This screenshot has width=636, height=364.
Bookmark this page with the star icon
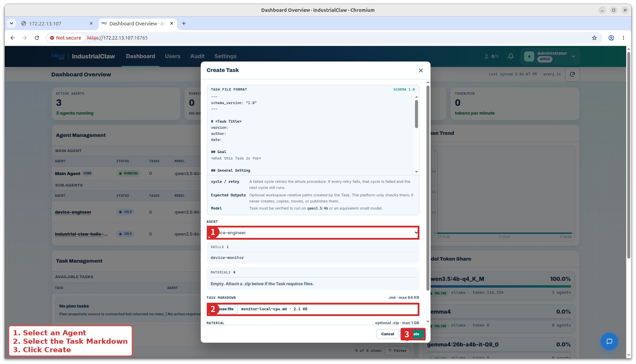[594, 38]
